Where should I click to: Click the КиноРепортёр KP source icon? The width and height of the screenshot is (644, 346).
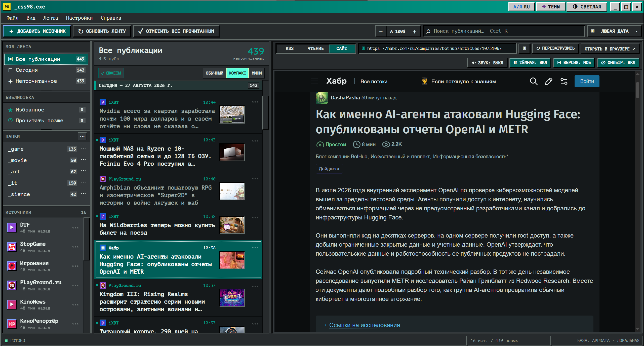(12, 324)
